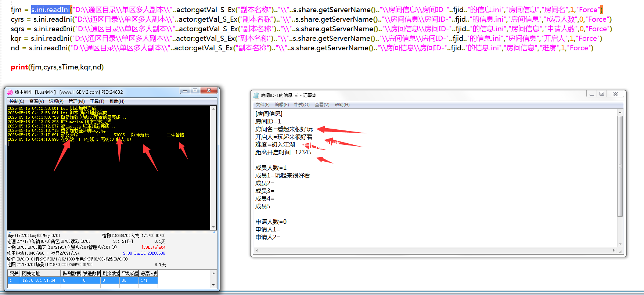Click 最高人数 column header
The width and height of the screenshot is (644, 295).
(x=149, y=273)
